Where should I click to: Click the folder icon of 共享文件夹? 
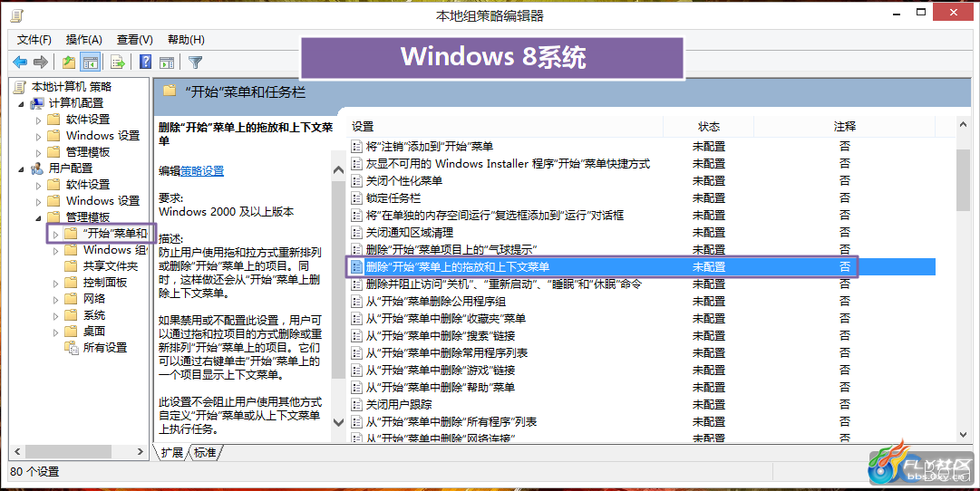72,266
